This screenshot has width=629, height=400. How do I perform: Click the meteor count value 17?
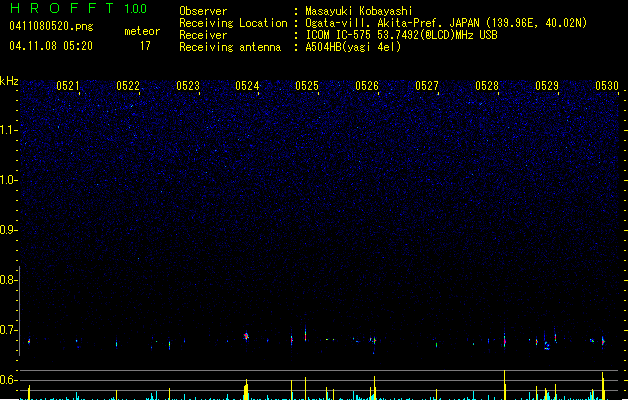(145, 46)
